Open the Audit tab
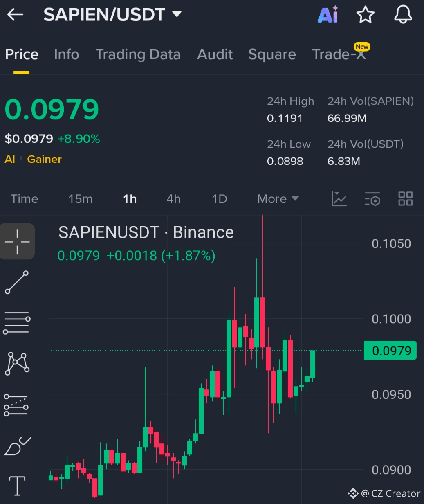 215,54
